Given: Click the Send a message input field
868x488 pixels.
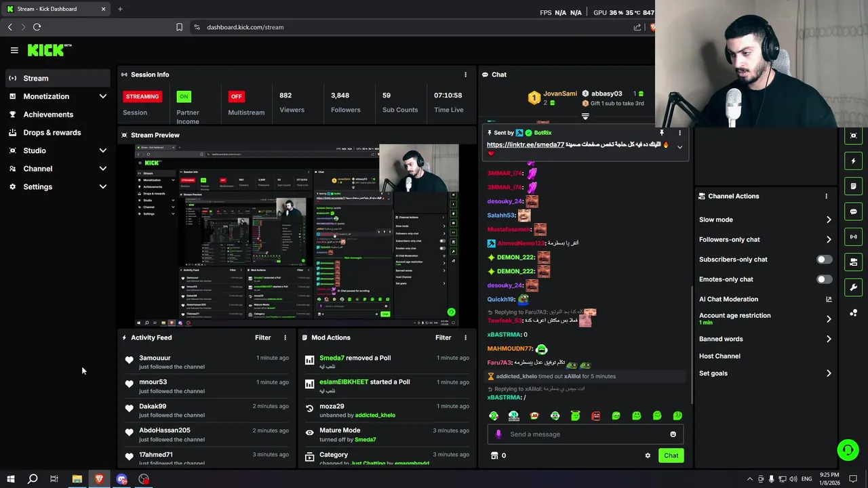Looking at the screenshot, I should click(585, 434).
